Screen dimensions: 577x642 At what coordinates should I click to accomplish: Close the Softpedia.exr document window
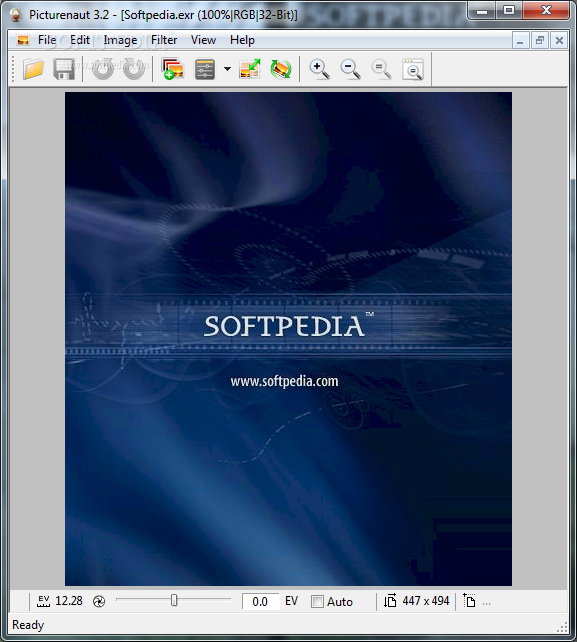[x=559, y=41]
